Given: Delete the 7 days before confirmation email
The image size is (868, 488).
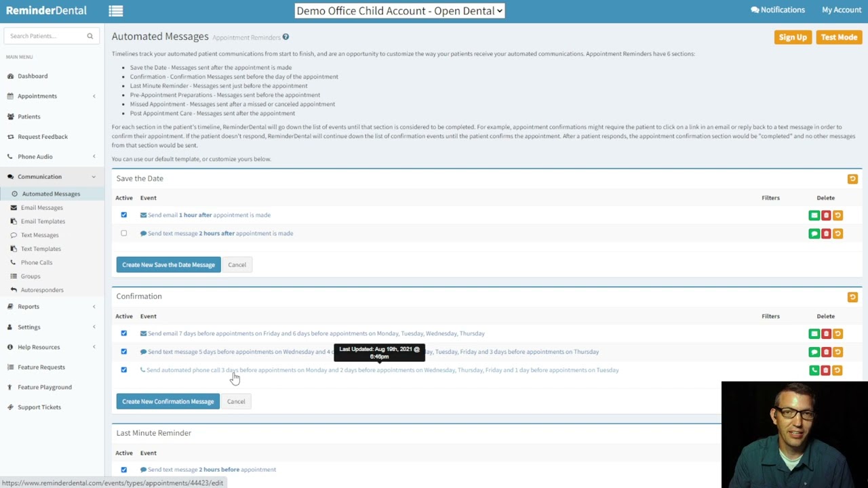Looking at the screenshot, I should coord(826,334).
